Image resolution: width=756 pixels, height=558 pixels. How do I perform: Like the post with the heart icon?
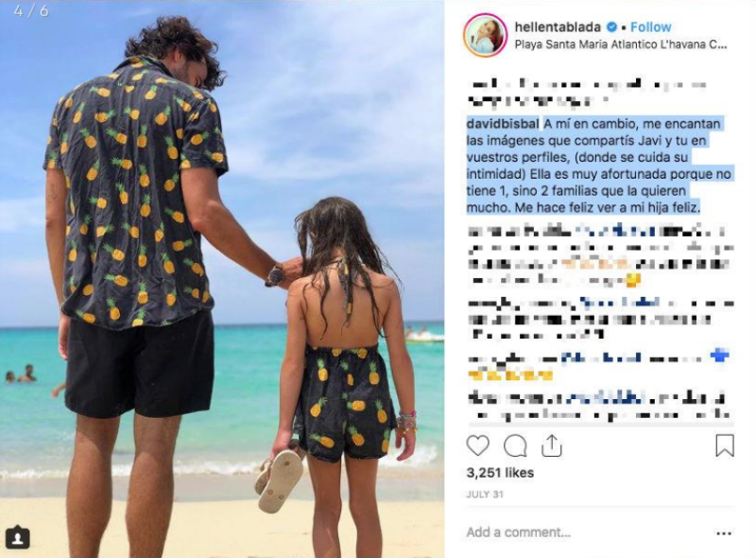[x=478, y=446]
